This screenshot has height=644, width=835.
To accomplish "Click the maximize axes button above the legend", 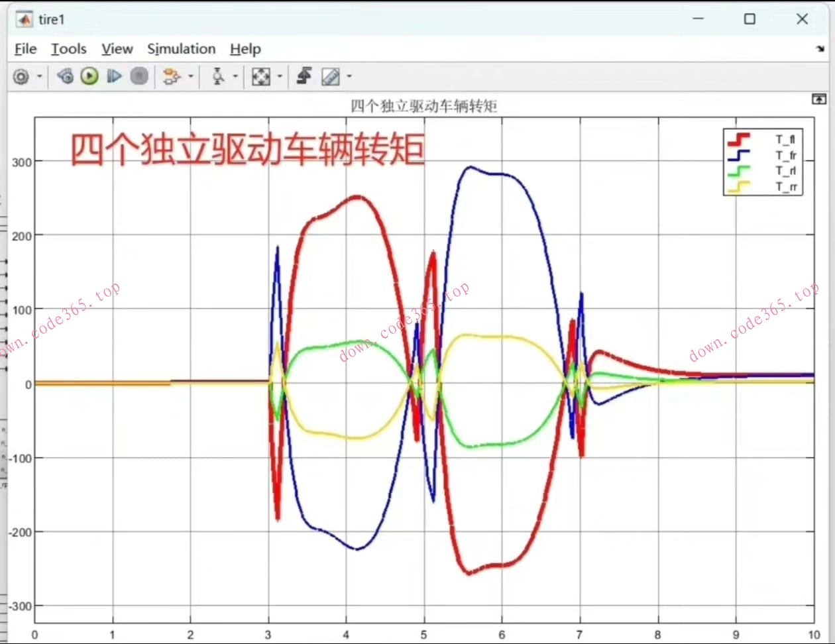I will click(819, 99).
